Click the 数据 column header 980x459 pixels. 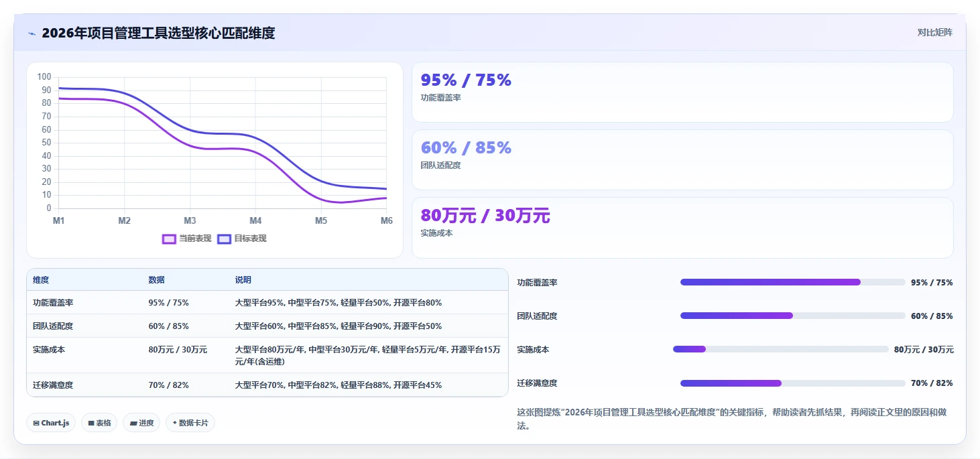pos(156,280)
